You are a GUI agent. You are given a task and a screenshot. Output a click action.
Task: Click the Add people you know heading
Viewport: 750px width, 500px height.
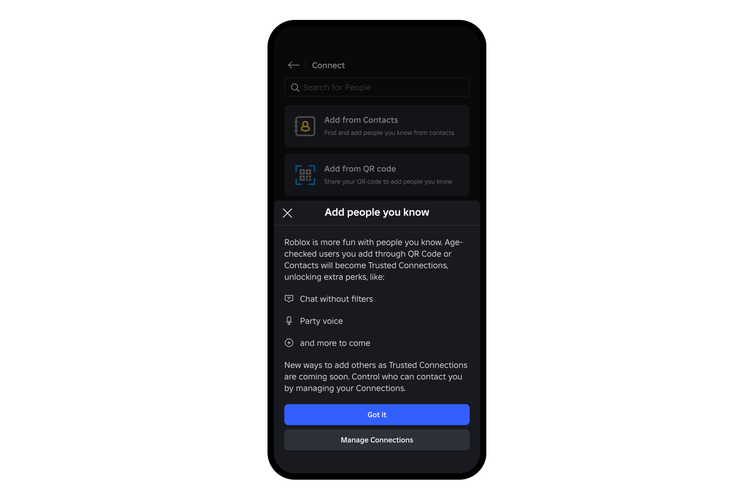click(377, 212)
